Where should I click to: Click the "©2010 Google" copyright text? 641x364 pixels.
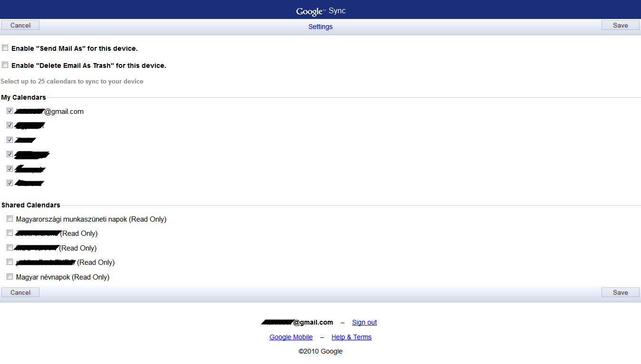click(x=320, y=351)
